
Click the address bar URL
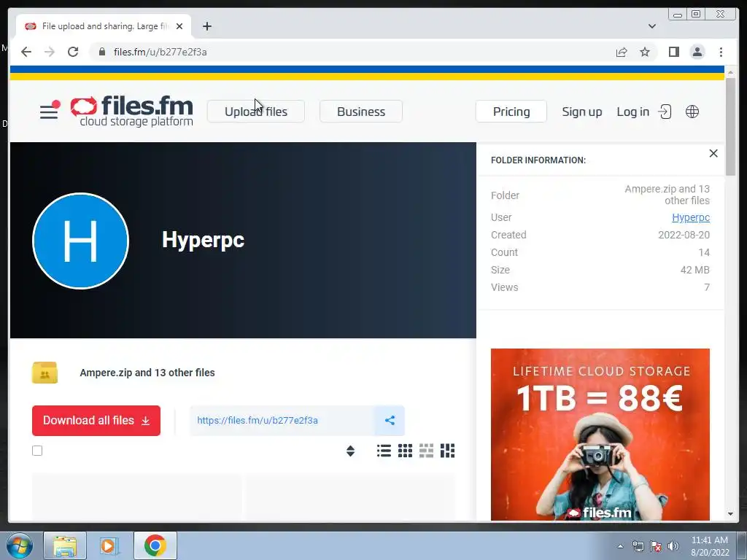coord(160,52)
